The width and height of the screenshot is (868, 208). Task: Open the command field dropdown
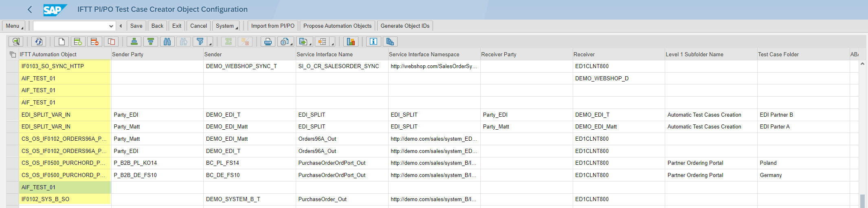pos(111,26)
